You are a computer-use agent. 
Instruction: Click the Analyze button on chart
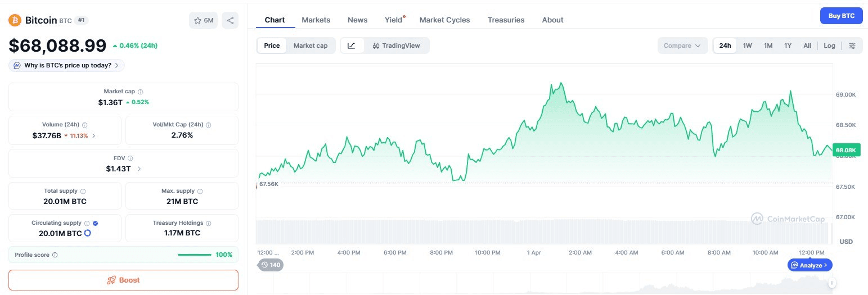pos(810,265)
